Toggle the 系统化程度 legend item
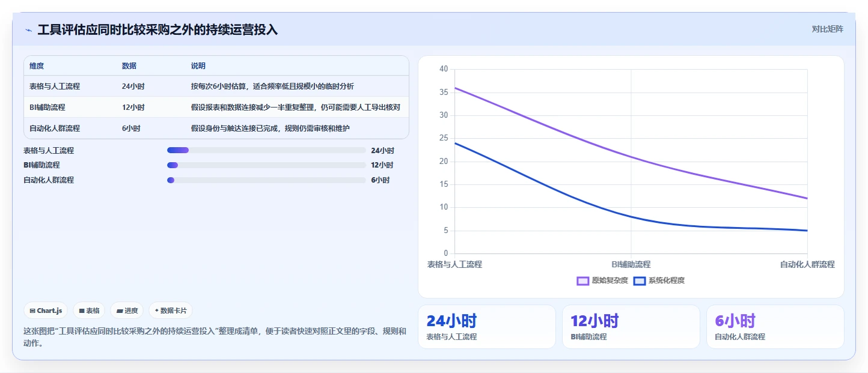The image size is (868, 373). coord(659,281)
